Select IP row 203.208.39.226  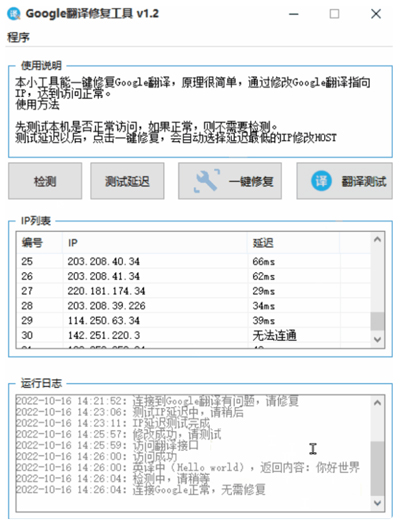click(193, 305)
